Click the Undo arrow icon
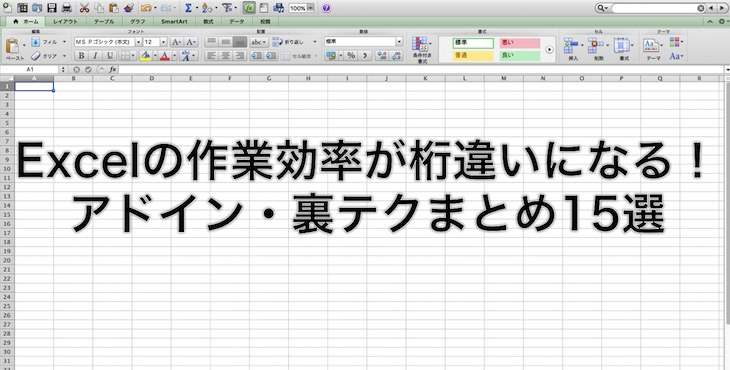 click(x=146, y=7)
